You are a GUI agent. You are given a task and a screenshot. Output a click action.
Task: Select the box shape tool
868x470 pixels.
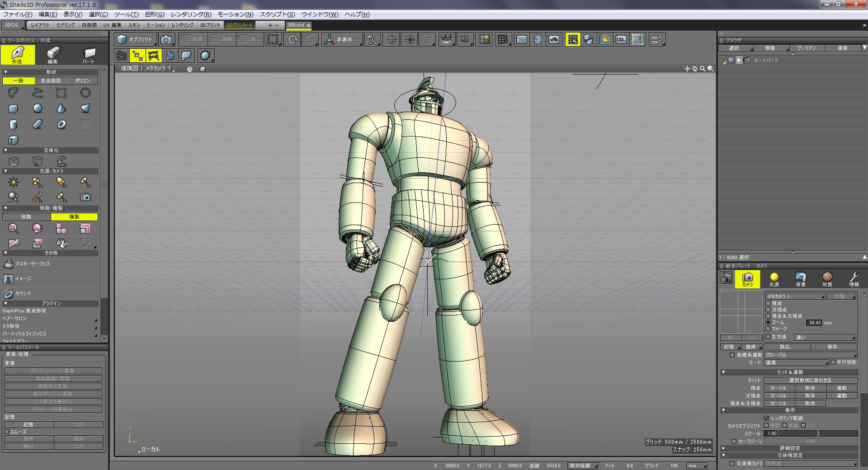[14, 108]
